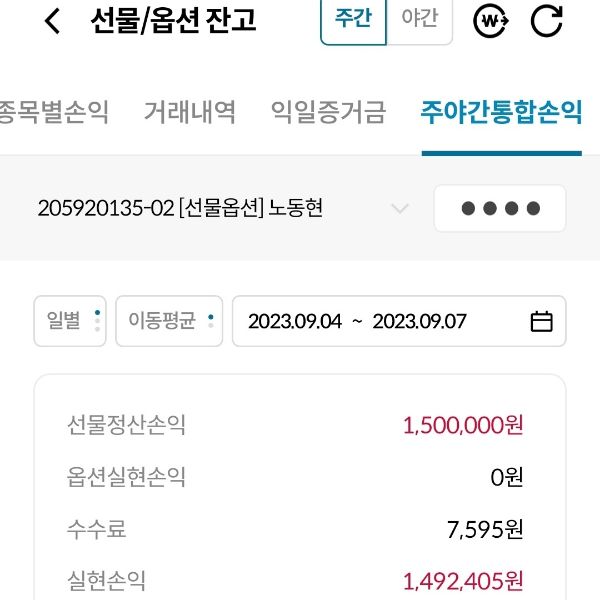
Task: Open the calendar date picker icon
Action: point(541,321)
